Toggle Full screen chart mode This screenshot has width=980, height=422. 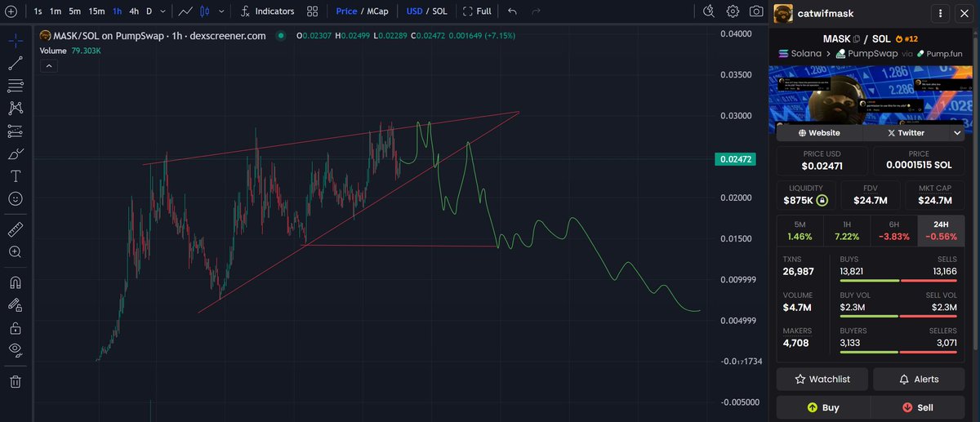click(x=477, y=11)
